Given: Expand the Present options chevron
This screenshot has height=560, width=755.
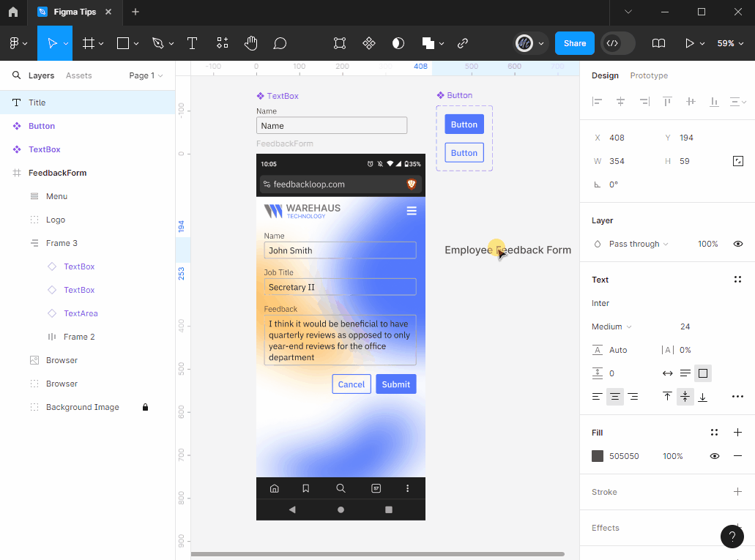Looking at the screenshot, I should pyautogui.click(x=702, y=44).
